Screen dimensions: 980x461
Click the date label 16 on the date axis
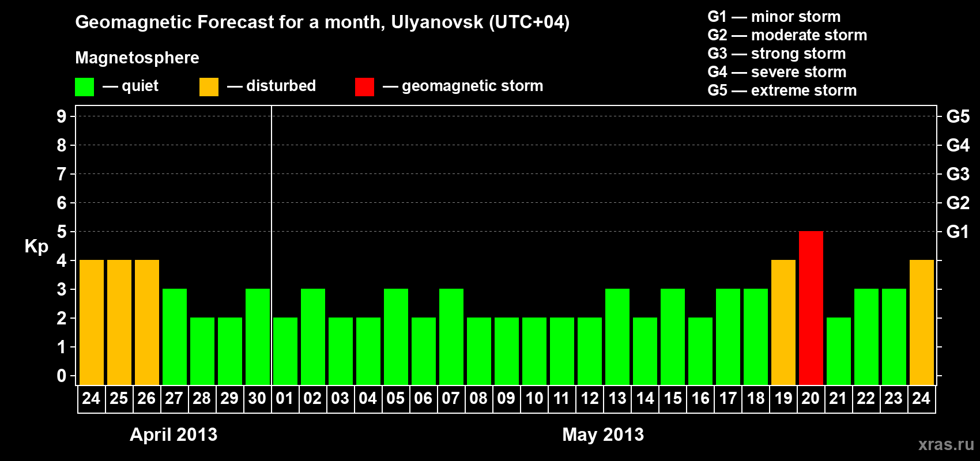coord(700,399)
